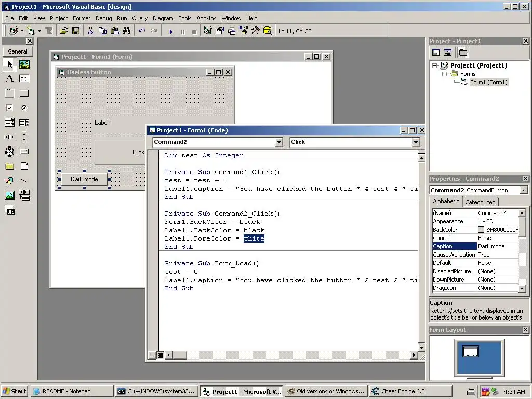Click the Open Project toolbar icon

[x=64, y=31]
